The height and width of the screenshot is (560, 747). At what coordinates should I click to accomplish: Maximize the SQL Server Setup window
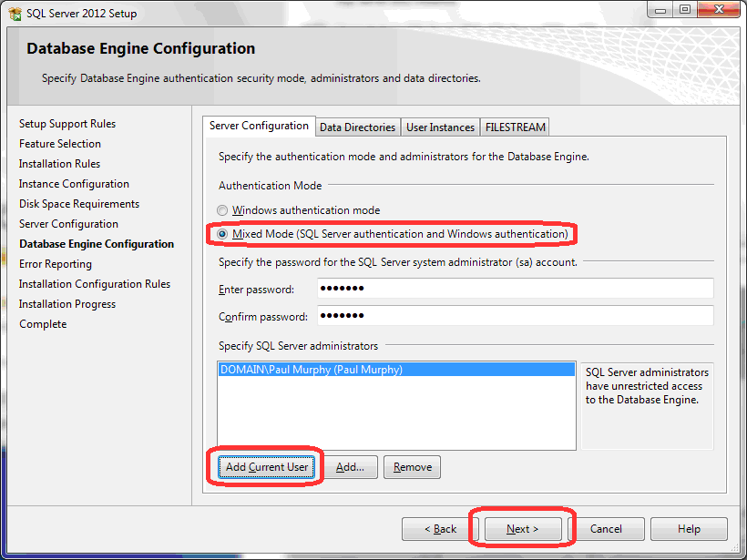point(685,11)
